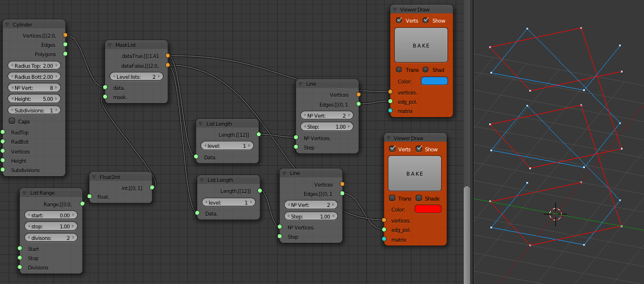Image resolution: width=644 pixels, height=284 pixels.
Task: Collapse the red-colored Viewer Draw node
Action: tap(388, 139)
